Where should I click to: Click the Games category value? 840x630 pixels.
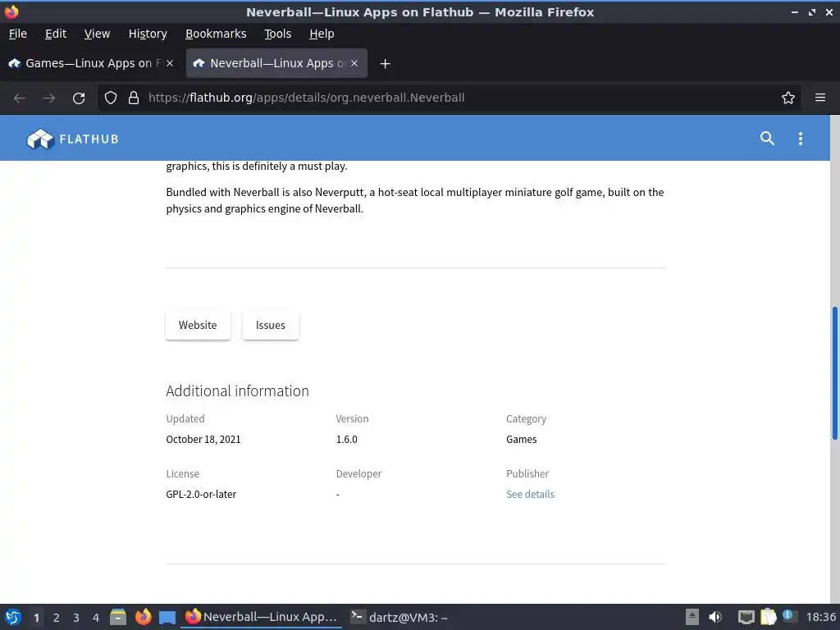click(x=521, y=440)
